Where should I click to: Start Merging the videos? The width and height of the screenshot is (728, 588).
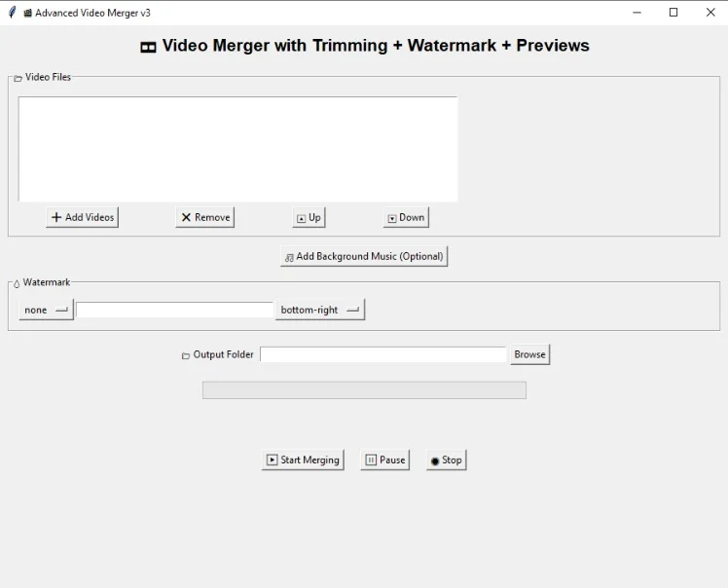303,459
